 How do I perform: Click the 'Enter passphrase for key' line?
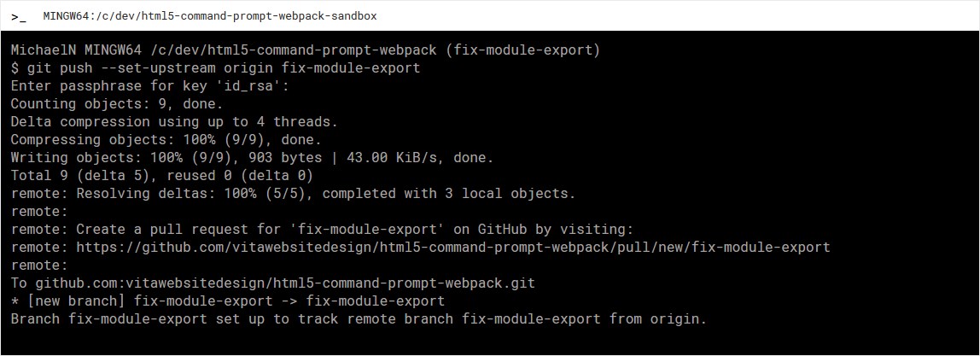point(149,86)
